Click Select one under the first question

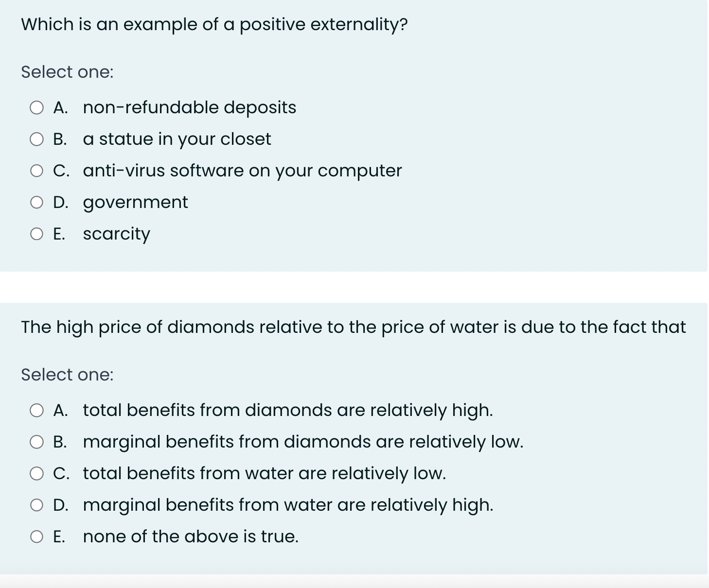coord(67,72)
